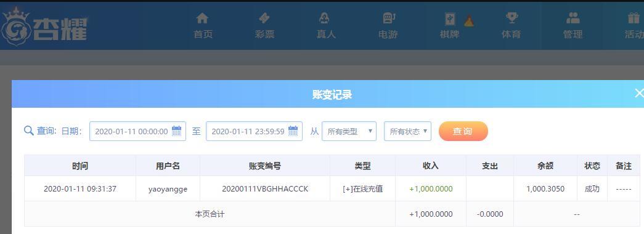
Task: Open end date calendar icon
Action: pyautogui.click(x=293, y=131)
